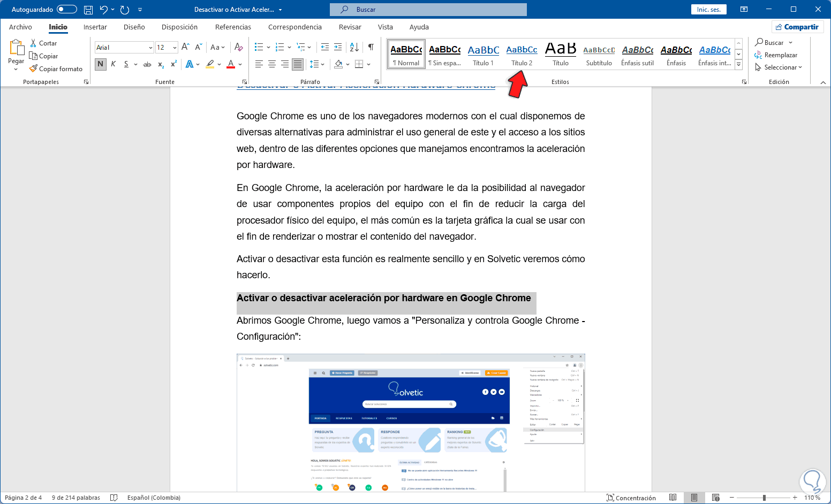Open the Disposición tab
The image size is (831, 504).
179,27
